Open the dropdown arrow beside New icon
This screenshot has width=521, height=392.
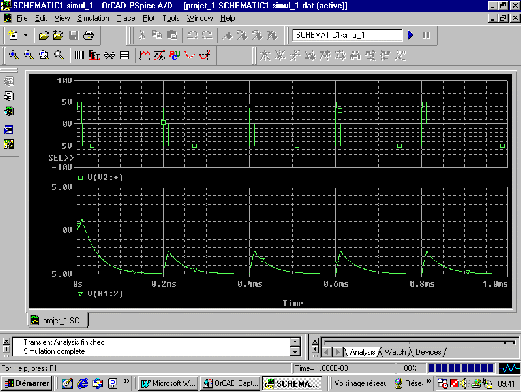(26, 35)
